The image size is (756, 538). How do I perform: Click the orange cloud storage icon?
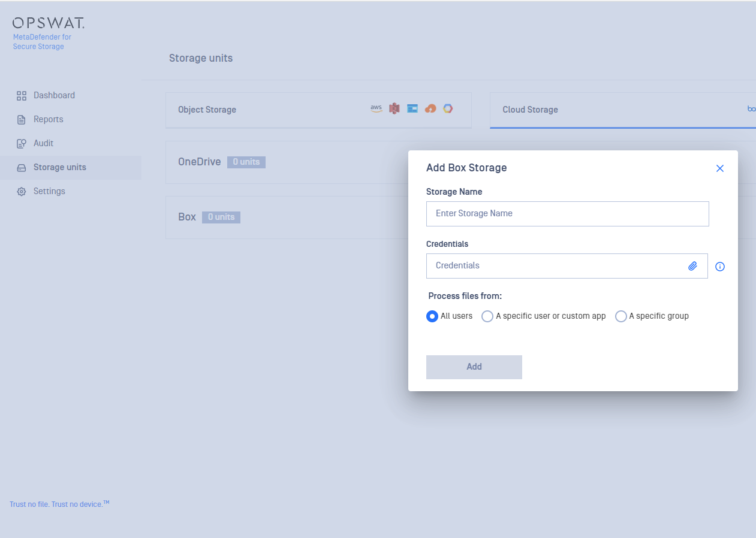[430, 108]
